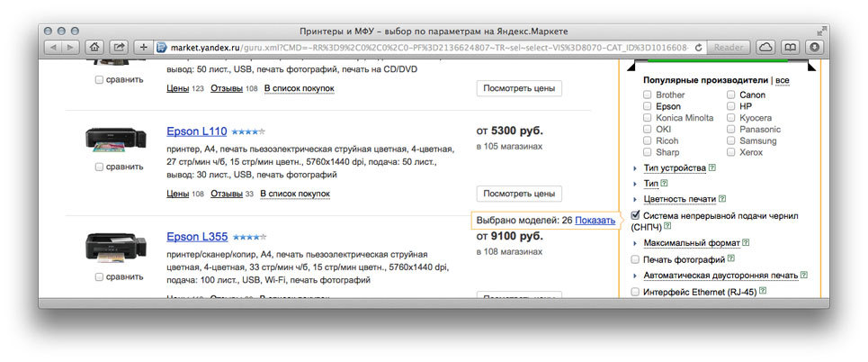Open the Epson L110 product link
This screenshot has height=362, width=868.
(x=196, y=131)
